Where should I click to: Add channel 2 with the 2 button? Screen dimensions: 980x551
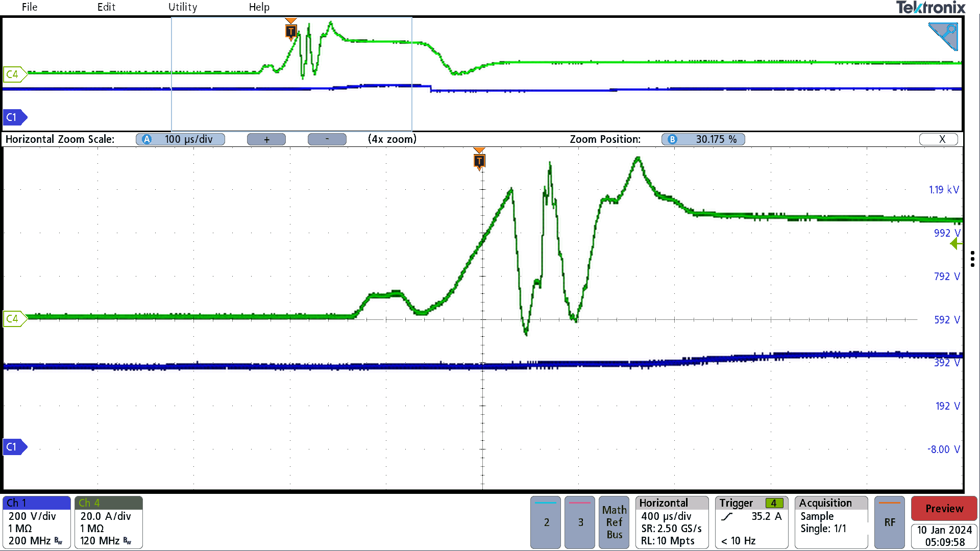[546, 522]
